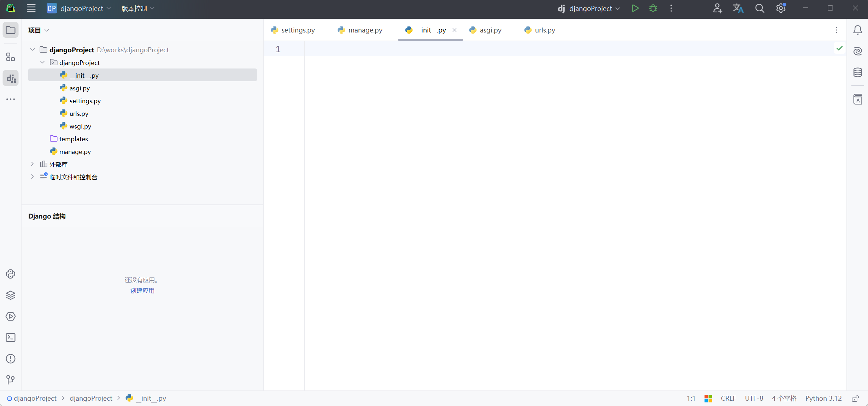Click the Python 3.12 interpreter selector
This screenshot has width=868, height=406.
click(823, 399)
